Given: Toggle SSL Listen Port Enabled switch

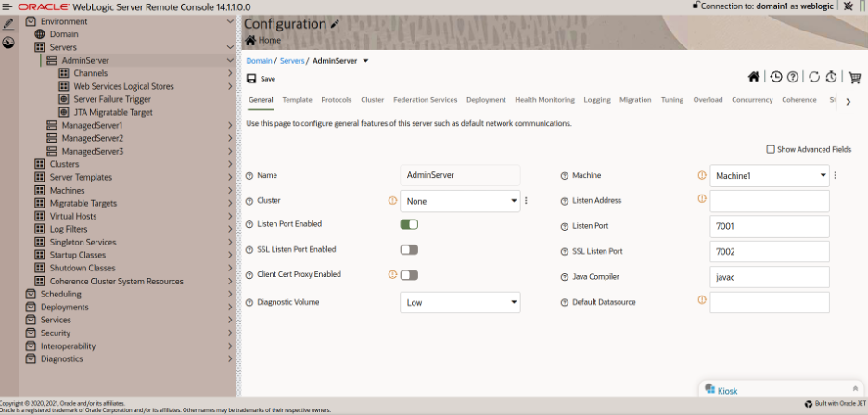Looking at the screenshot, I should pos(409,249).
